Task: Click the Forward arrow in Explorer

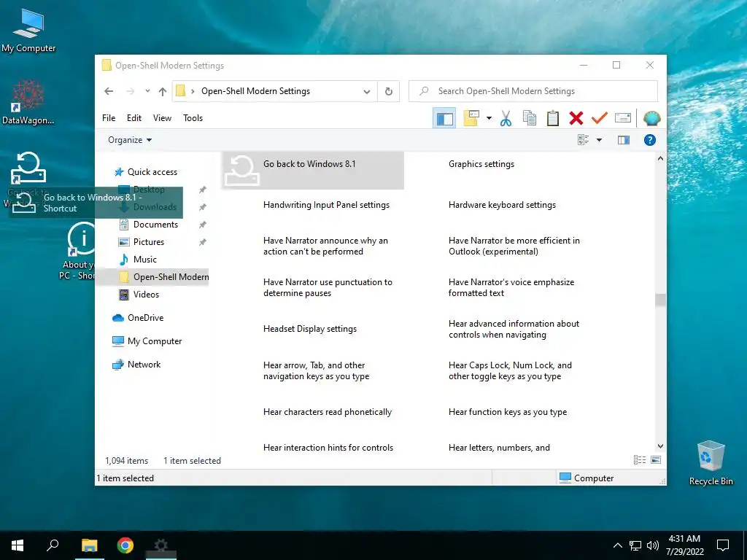Action: [x=130, y=91]
